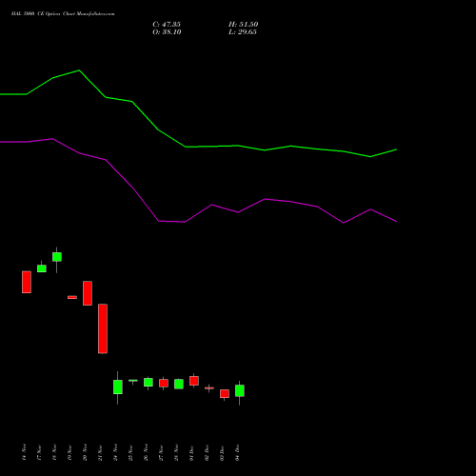Click the 'O: 38.10' open value
The width and height of the screenshot is (476, 476).
coord(167,32)
